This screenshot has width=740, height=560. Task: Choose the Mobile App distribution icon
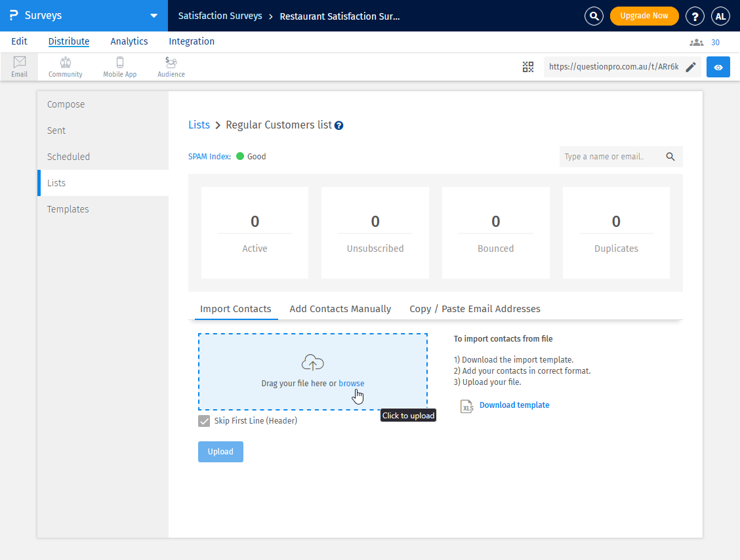pos(120,67)
